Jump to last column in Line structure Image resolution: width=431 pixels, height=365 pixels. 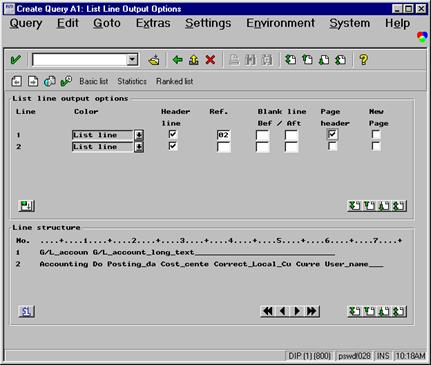(x=312, y=311)
